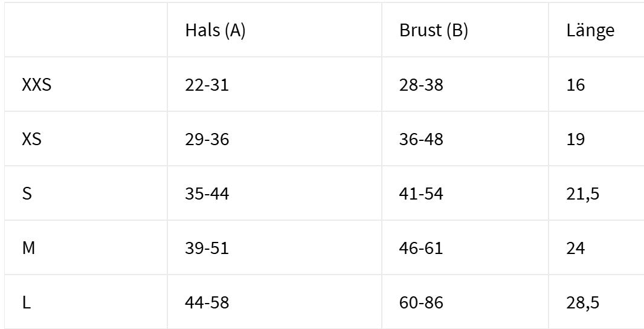Select the XS size row label
The height and width of the screenshot is (329, 644).
pos(31,140)
